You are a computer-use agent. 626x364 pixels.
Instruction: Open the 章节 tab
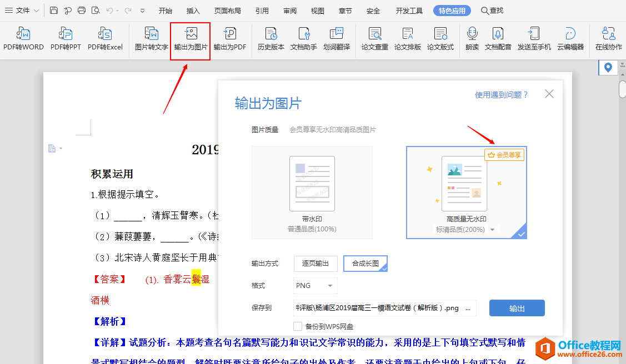click(345, 11)
